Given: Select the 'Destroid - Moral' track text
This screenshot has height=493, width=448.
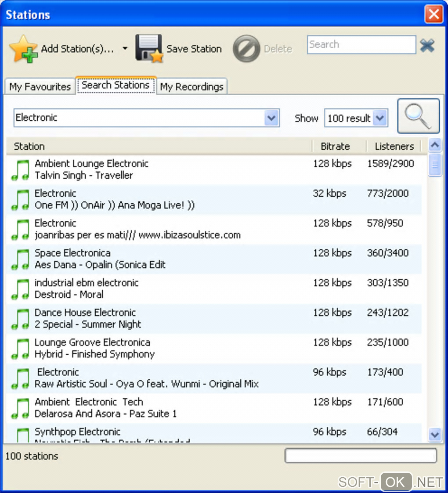Looking at the screenshot, I should [69, 294].
